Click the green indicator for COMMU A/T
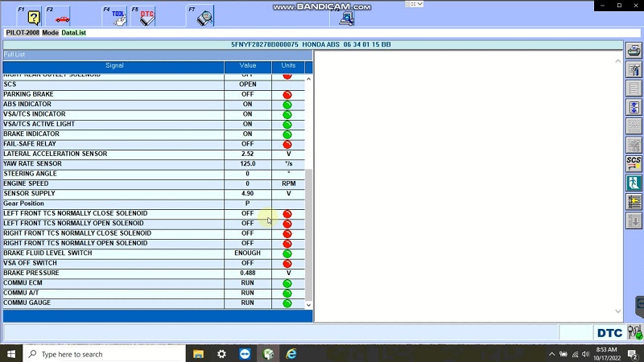644x362 pixels. [287, 293]
